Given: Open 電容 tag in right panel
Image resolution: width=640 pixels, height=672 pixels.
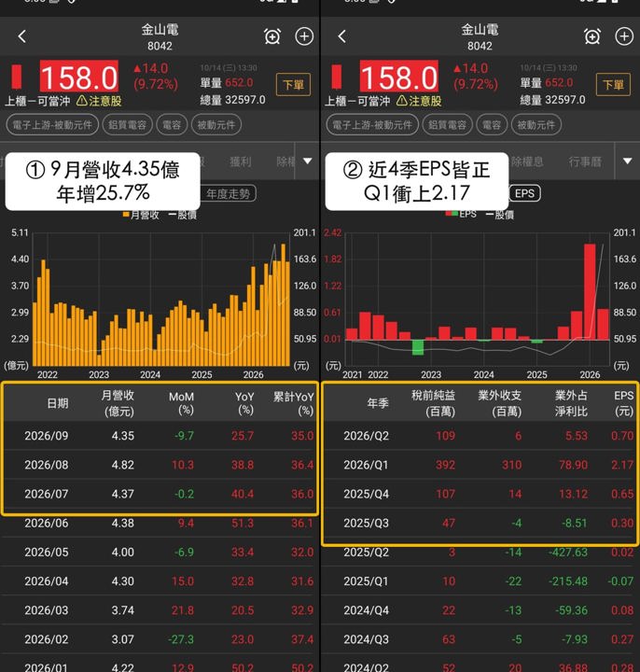Looking at the screenshot, I should [x=492, y=125].
